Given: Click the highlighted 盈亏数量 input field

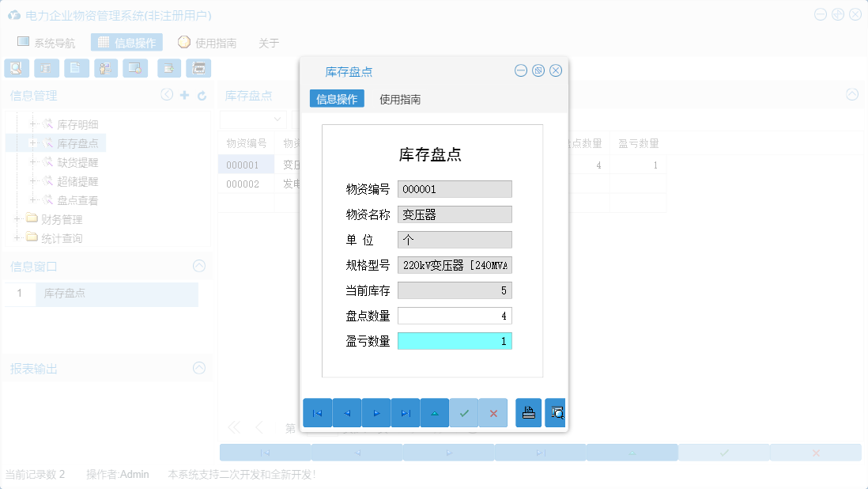Looking at the screenshot, I should point(456,340).
